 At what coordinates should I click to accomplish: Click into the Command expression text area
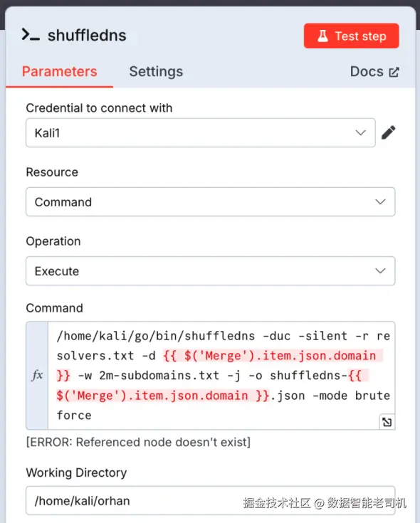click(221, 376)
